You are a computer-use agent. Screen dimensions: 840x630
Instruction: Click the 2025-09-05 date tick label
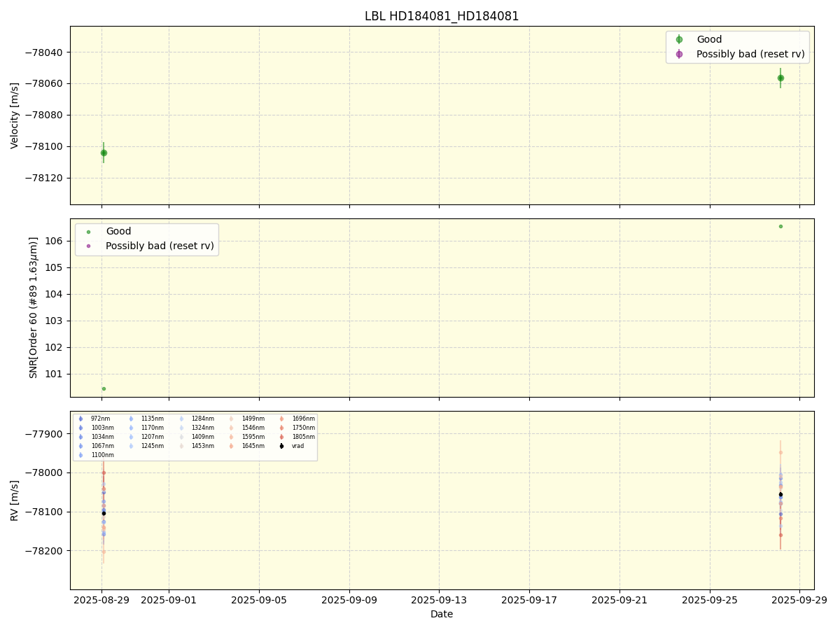259,600
